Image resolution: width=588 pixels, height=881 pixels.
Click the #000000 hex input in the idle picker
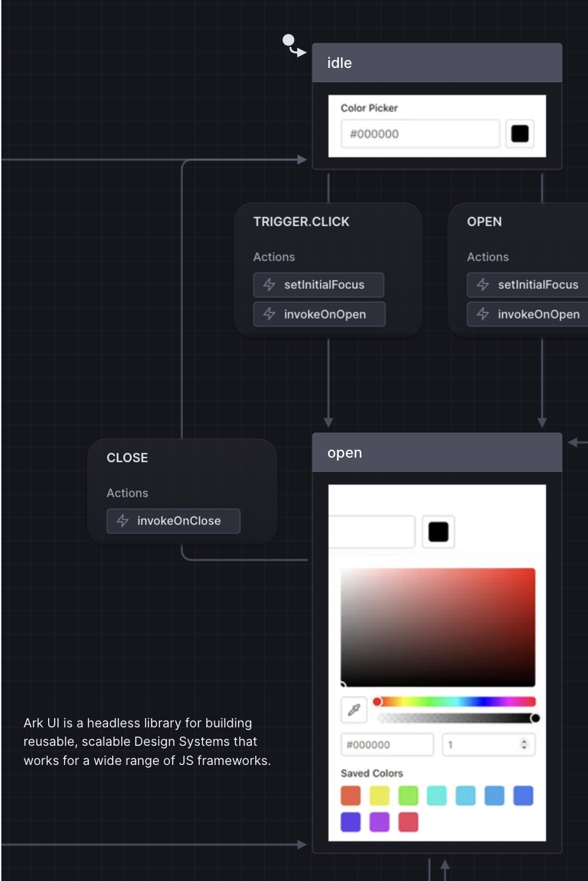419,133
